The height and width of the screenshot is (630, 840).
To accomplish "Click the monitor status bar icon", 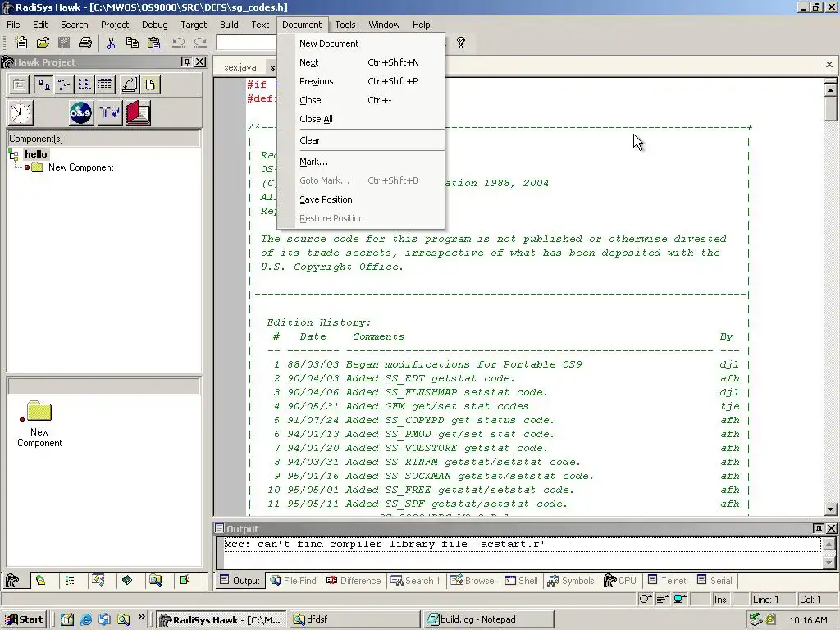I will pos(680,599).
